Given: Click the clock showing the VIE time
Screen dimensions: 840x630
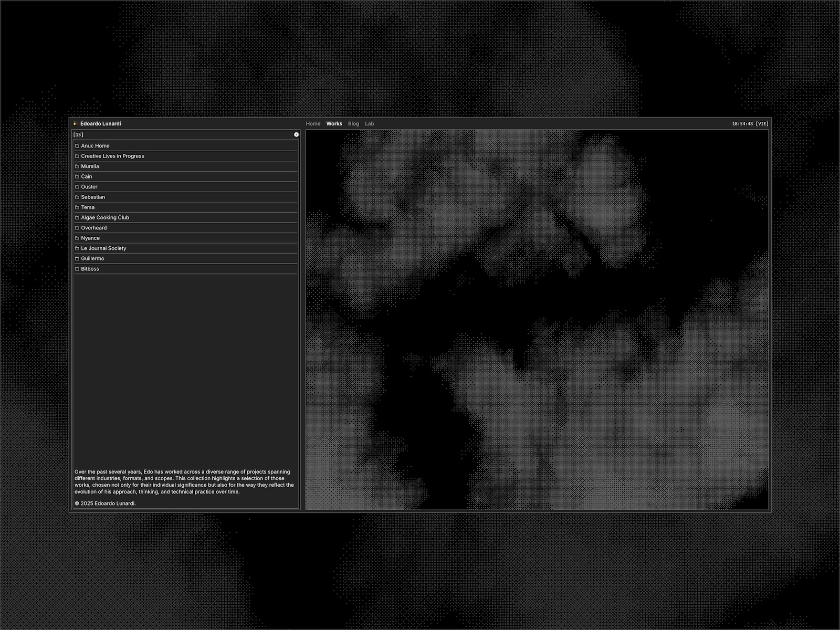Looking at the screenshot, I should pyautogui.click(x=750, y=124).
